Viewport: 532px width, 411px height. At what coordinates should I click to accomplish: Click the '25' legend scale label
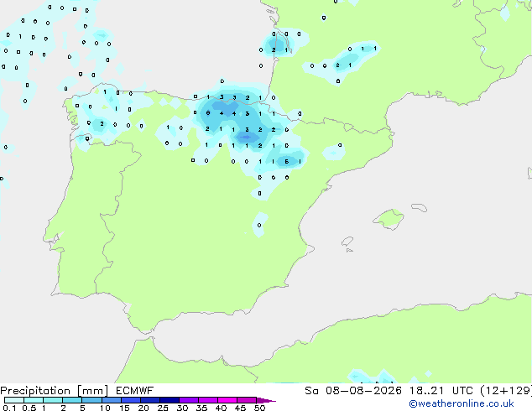coord(163,408)
